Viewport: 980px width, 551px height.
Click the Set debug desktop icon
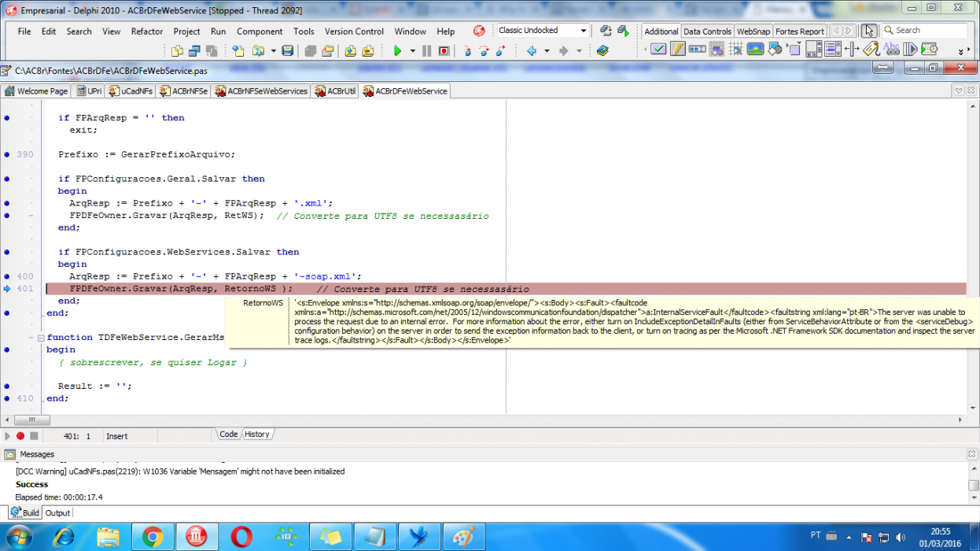tap(623, 31)
